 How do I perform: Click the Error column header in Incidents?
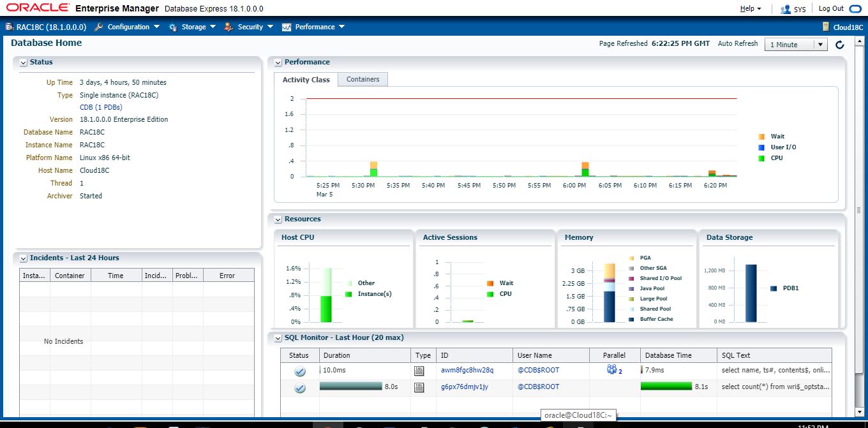[227, 276]
